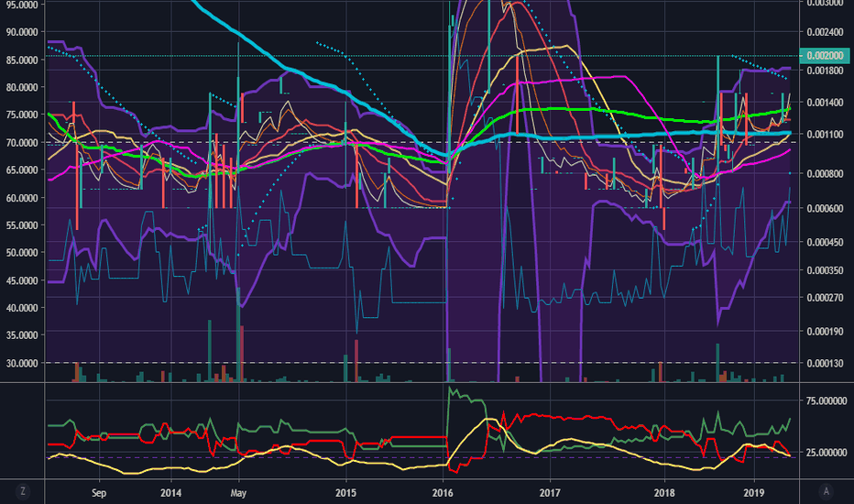
Task: Click the 30.0000 left scale value
Action: 22,363
